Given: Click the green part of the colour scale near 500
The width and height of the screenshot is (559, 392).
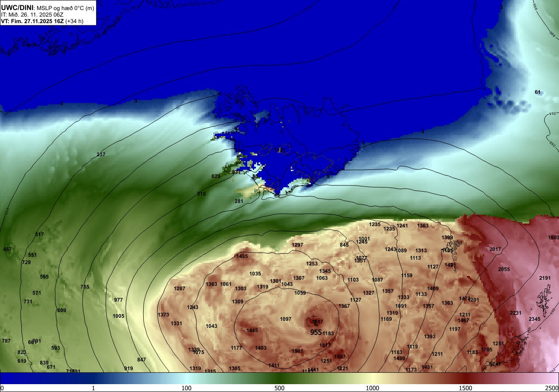Looking at the screenshot, I should (x=279, y=378).
